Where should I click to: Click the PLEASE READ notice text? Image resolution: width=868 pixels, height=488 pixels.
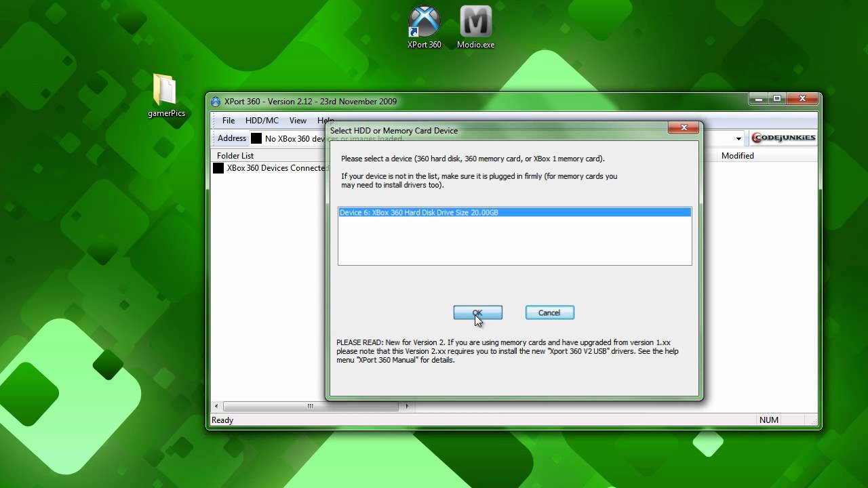[x=507, y=351]
